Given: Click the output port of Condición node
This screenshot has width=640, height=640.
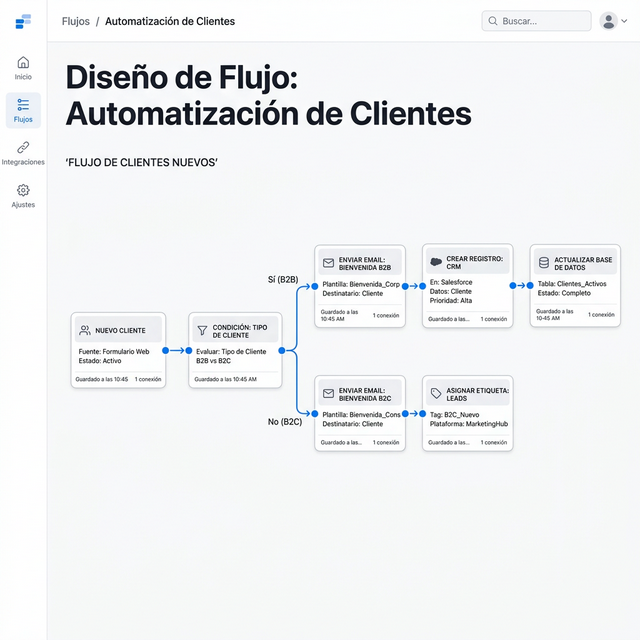Looking at the screenshot, I should point(282,351).
